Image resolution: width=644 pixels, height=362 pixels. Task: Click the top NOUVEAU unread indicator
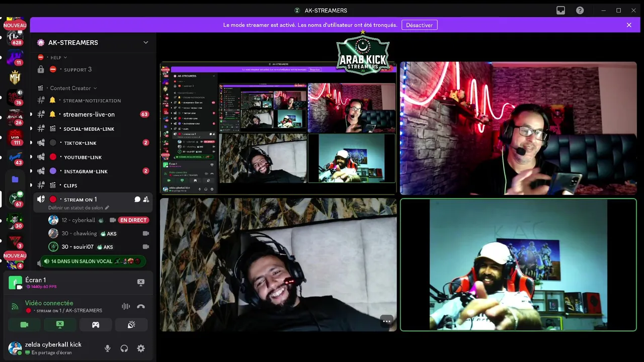tap(15, 25)
